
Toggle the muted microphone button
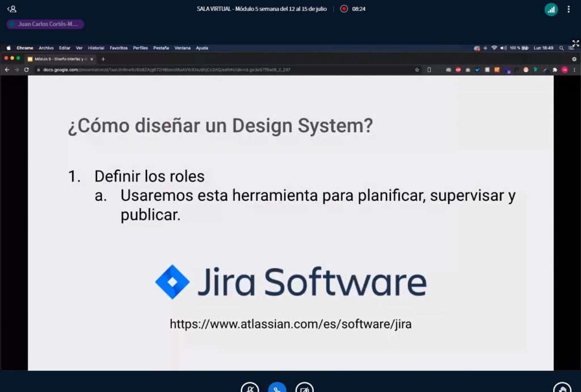(250, 389)
